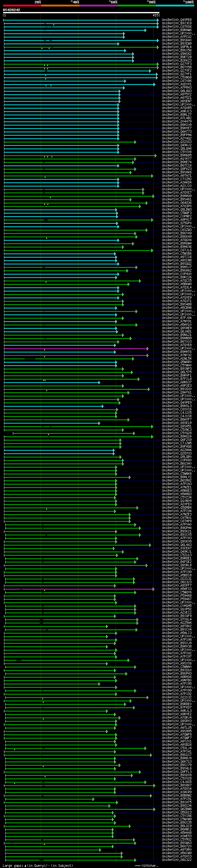Image resolution: width=197 pixels, height=868 pixels.
Task: Select hit label UniRef100_Q27YF3
Action: click(177, 64)
